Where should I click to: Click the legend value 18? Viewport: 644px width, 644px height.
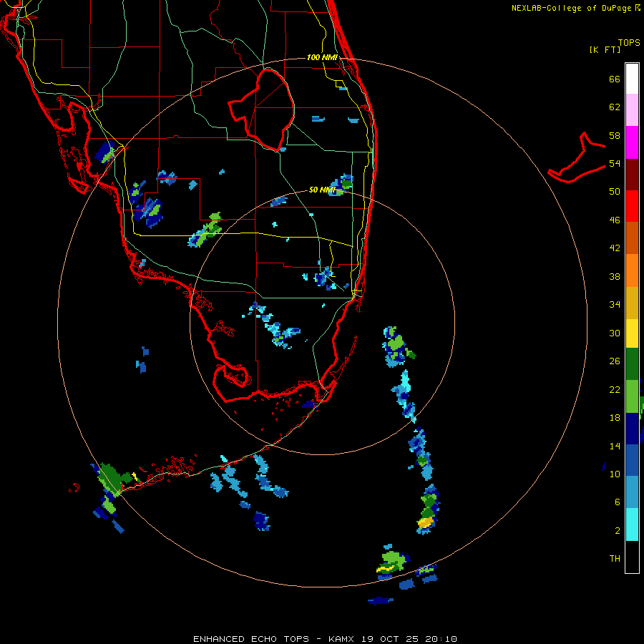[x=615, y=418]
